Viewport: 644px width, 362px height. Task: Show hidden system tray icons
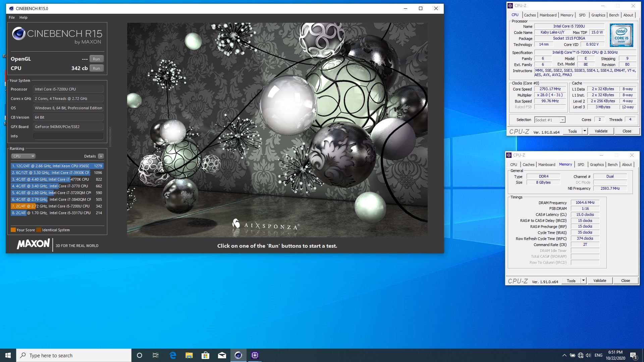pos(564,355)
